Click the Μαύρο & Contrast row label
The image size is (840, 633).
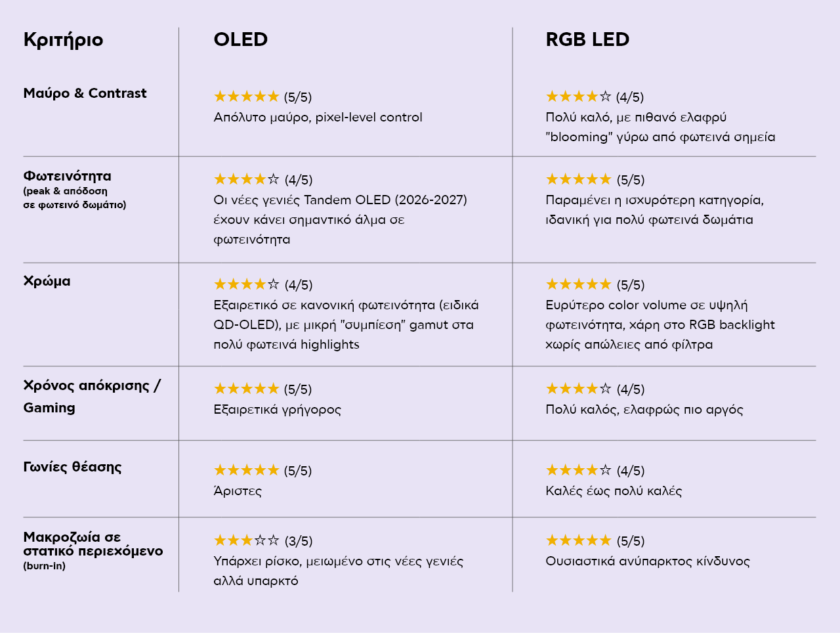[x=85, y=93]
